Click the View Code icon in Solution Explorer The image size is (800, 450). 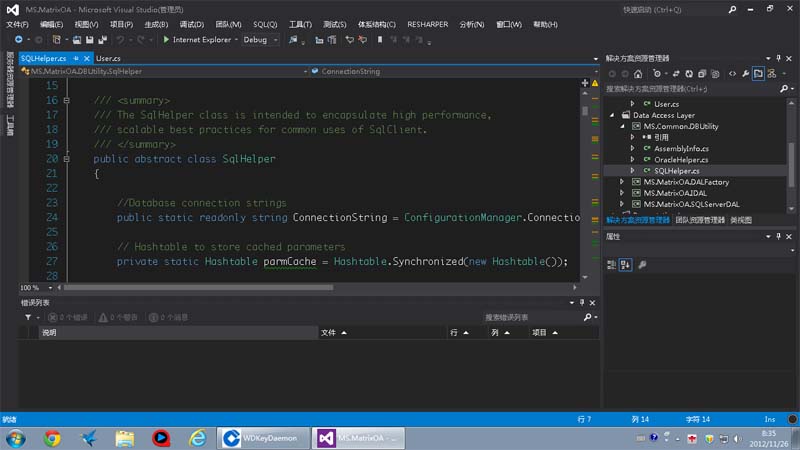pyautogui.click(x=733, y=74)
